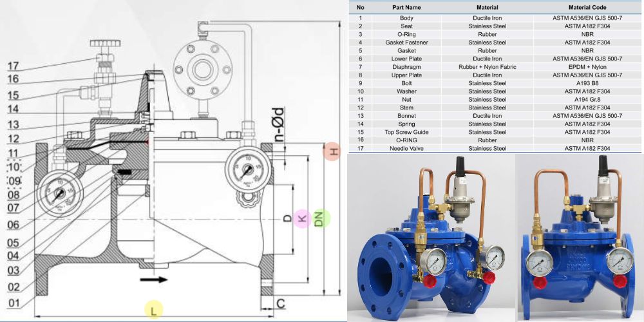Viewport: 644px width, 322px height.
Task: Click the left pressure gauge in the drawing
Action: [x=59, y=193]
